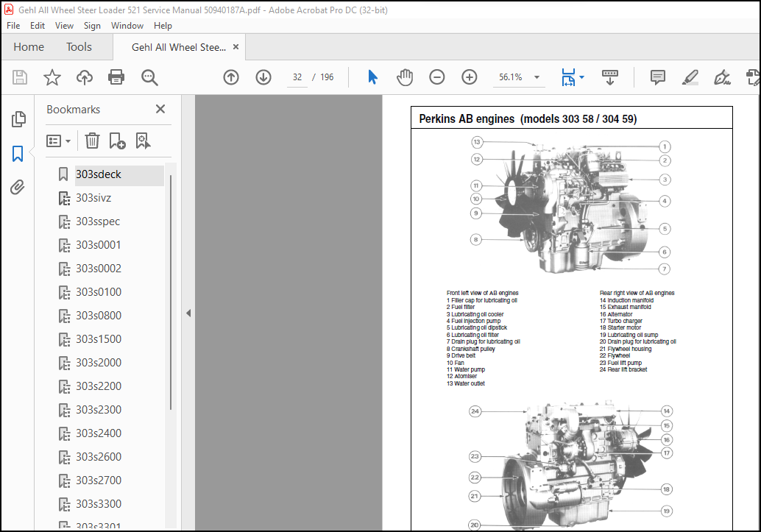The width and height of the screenshot is (761, 532).
Task: Open the page thumbnails panel
Action: click(x=18, y=119)
